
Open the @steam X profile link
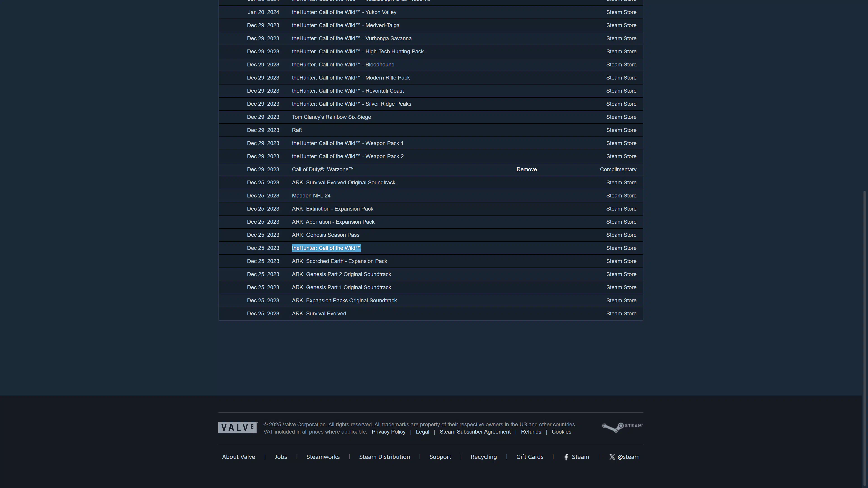pyautogui.click(x=624, y=457)
